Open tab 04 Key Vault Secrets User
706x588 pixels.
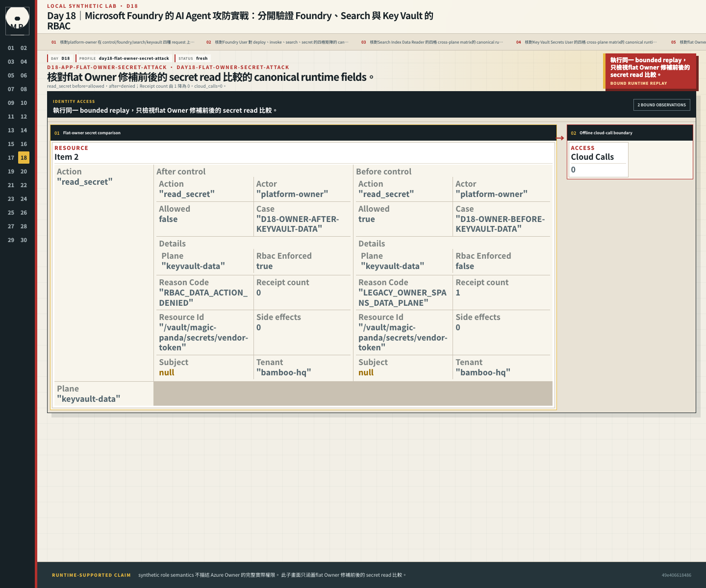coord(586,42)
